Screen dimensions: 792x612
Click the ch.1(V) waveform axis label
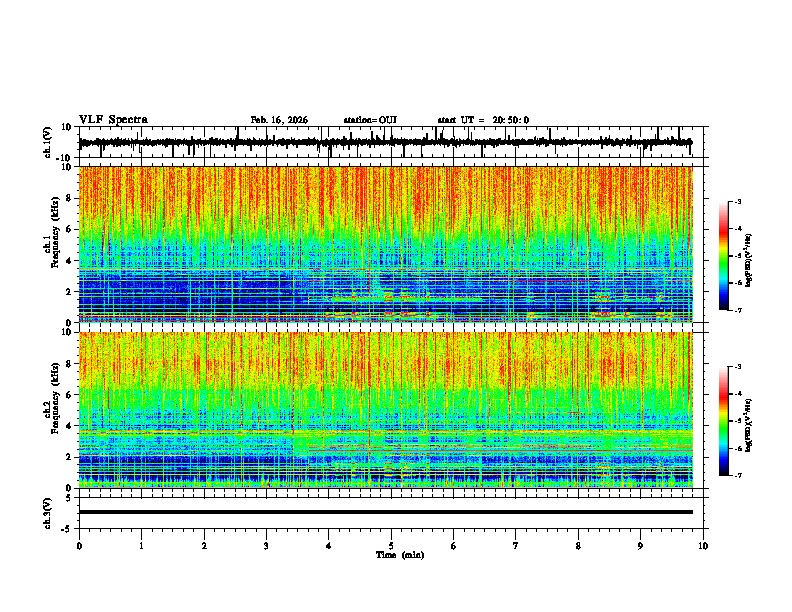[48, 142]
